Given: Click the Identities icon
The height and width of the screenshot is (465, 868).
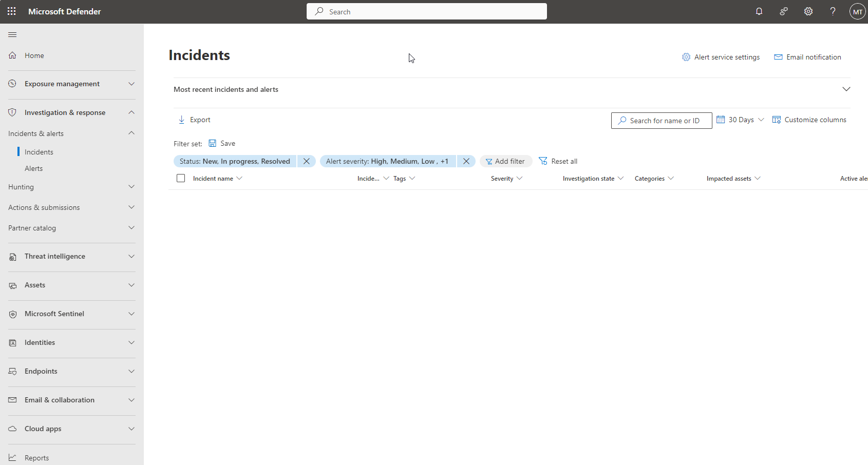Looking at the screenshot, I should [12, 342].
